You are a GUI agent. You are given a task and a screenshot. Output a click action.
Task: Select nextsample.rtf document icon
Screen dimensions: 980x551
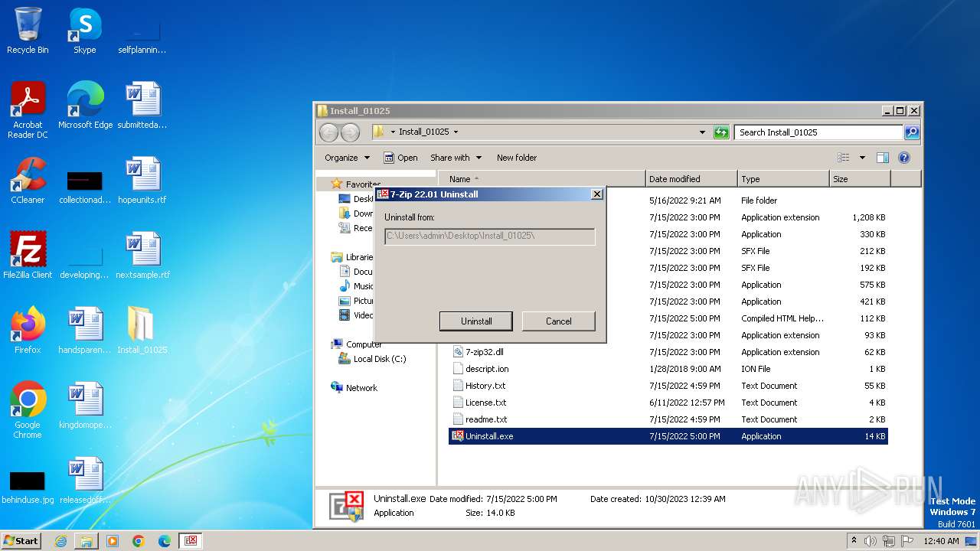point(142,255)
